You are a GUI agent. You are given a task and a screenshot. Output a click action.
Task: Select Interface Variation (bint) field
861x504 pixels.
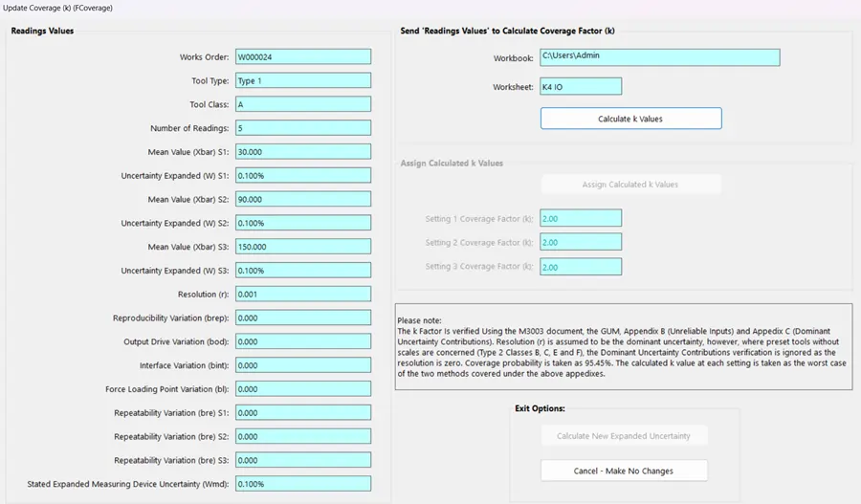[x=303, y=365]
